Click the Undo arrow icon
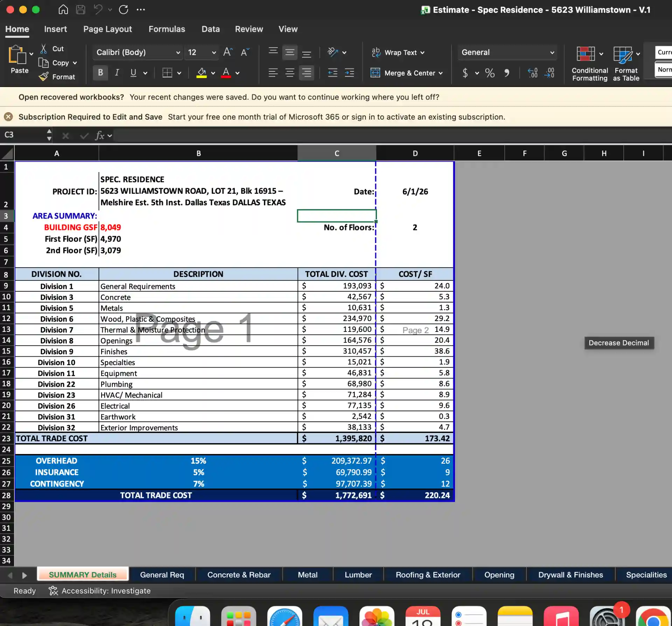The width and height of the screenshot is (672, 626). click(98, 9)
